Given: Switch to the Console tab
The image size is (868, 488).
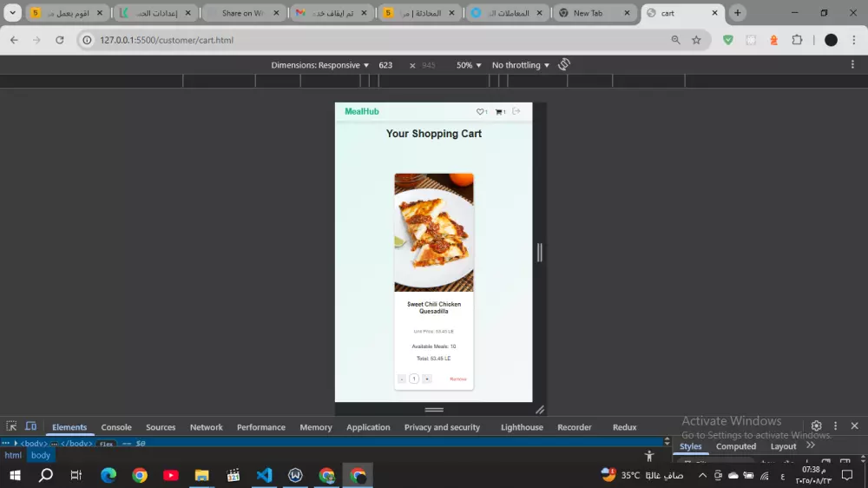Looking at the screenshot, I should tap(116, 427).
